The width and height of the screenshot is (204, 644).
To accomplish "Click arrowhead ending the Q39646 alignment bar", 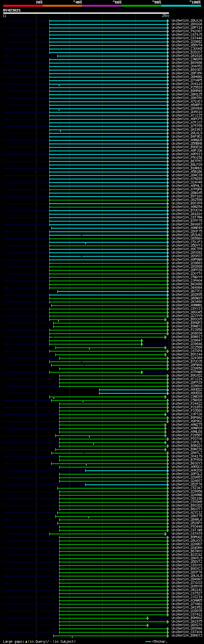I will pos(142,344).
